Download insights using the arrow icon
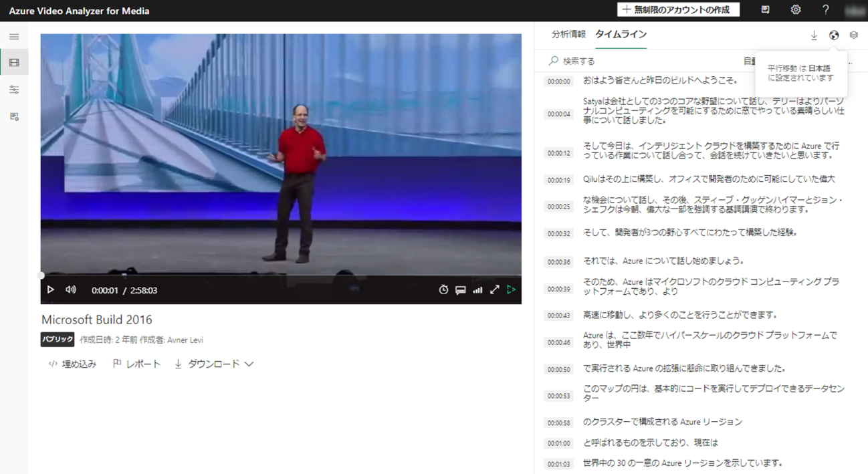 pyautogui.click(x=814, y=35)
